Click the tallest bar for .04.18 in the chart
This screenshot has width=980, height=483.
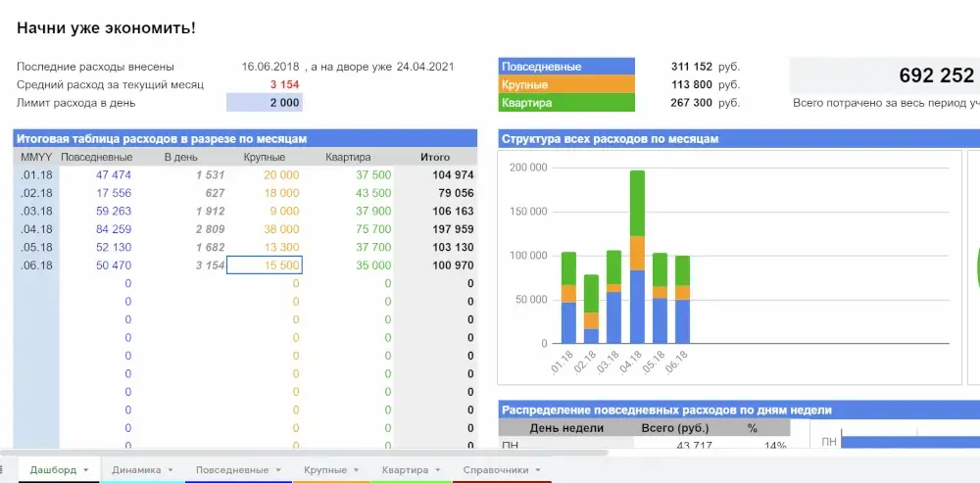pos(637,257)
